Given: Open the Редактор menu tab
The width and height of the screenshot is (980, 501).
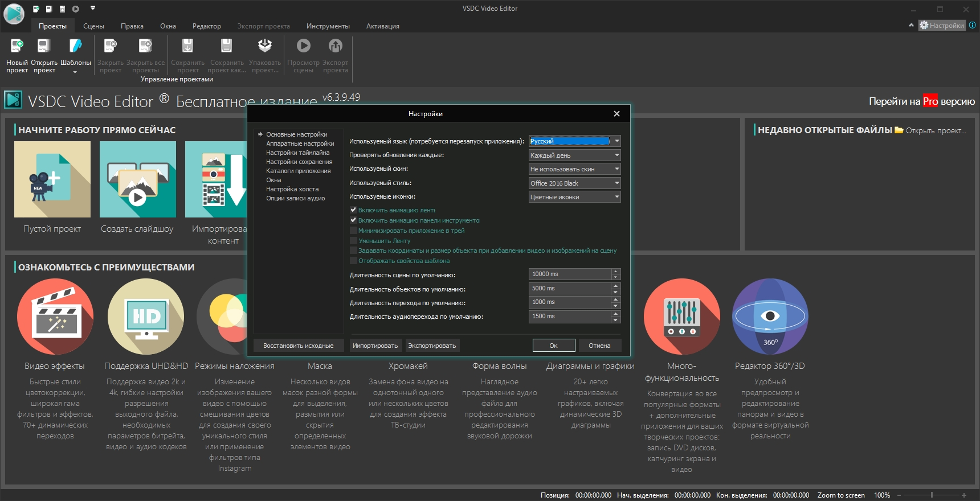Looking at the screenshot, I should click(x=206, y=26).
